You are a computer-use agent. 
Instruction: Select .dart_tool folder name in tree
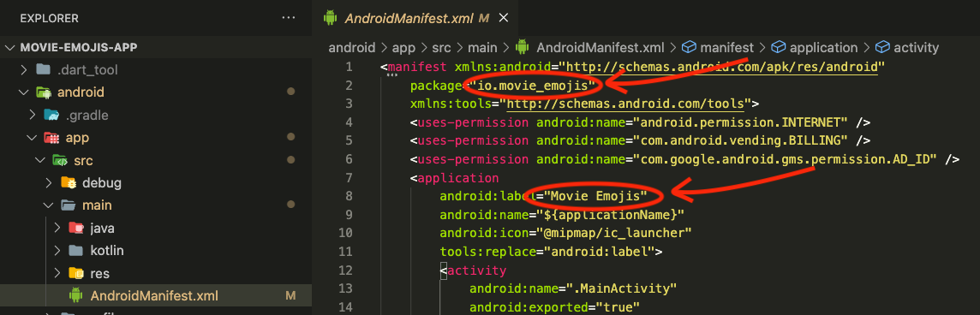[87, 70]
